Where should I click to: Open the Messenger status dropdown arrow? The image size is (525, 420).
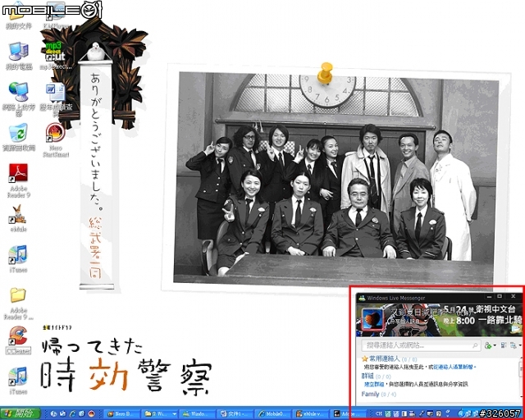click(427, 322)
